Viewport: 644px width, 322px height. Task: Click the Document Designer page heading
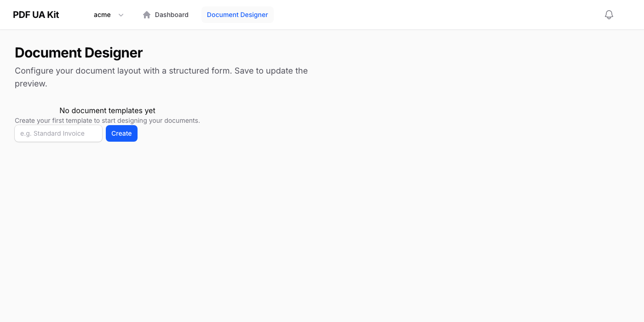tap(79, 52)
